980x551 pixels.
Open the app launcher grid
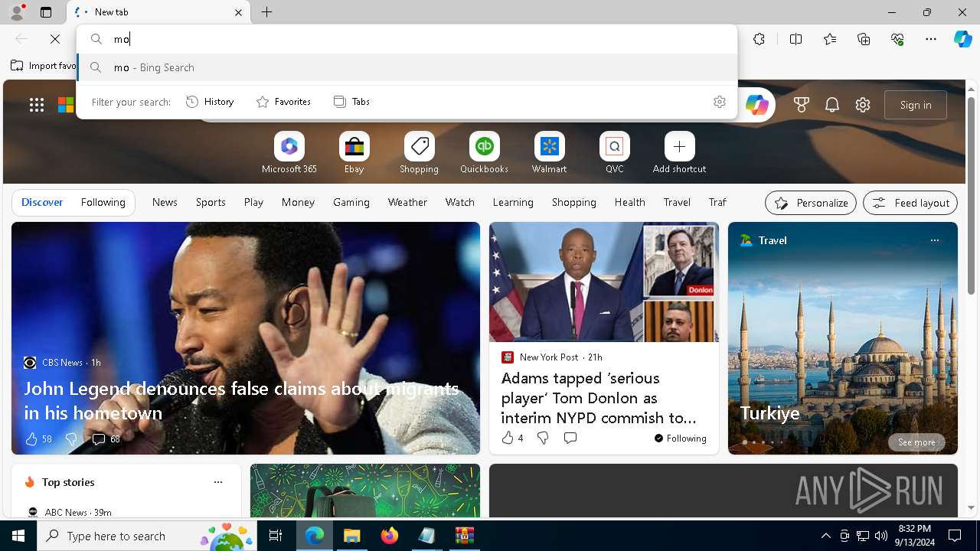click(37, 105)
